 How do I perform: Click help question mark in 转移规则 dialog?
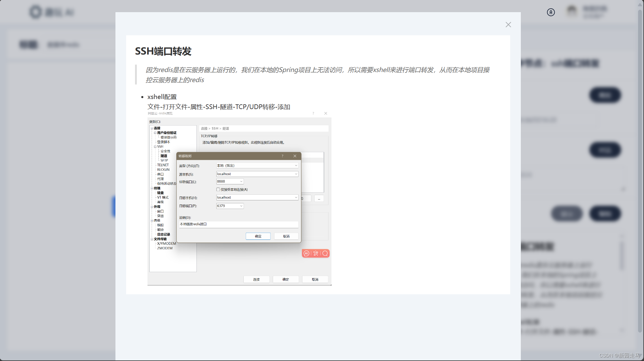[x=282, y=156]
